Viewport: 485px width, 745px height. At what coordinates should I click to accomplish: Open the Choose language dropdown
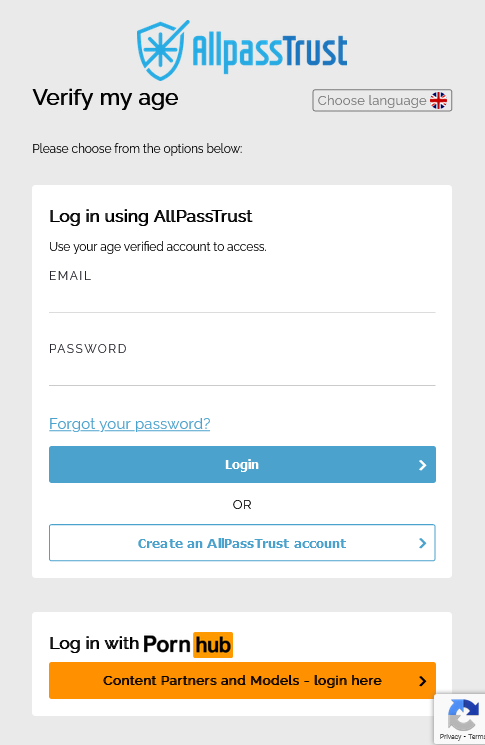pos(382,100)
